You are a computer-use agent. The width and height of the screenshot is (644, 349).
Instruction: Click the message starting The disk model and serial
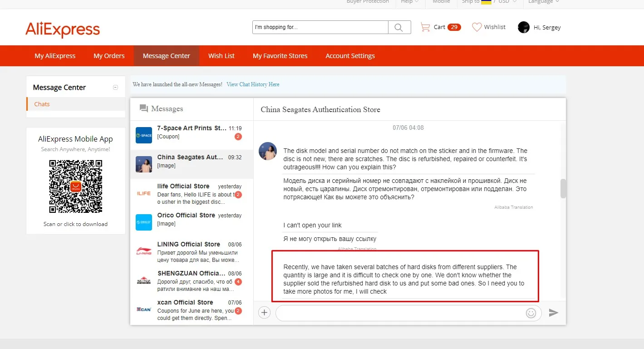pyautogui.click(x=405, y=159)
